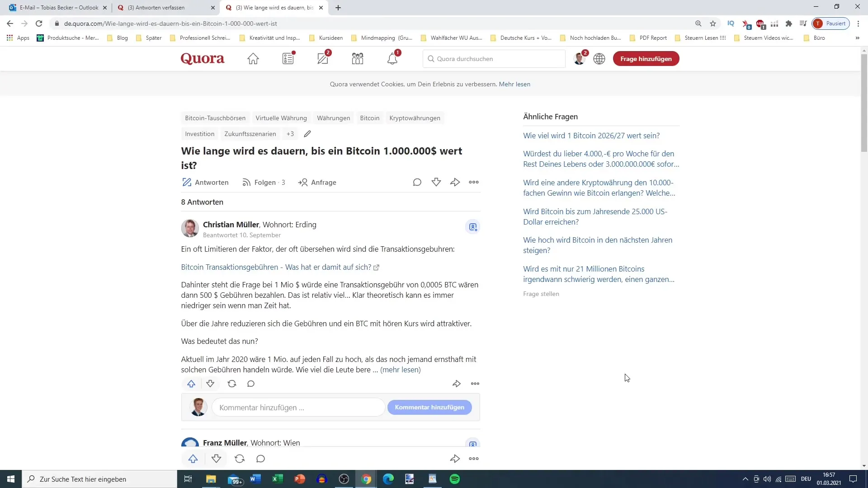868x488 pixels.
Task: Open Quora home feed icon
Action: 253,59
